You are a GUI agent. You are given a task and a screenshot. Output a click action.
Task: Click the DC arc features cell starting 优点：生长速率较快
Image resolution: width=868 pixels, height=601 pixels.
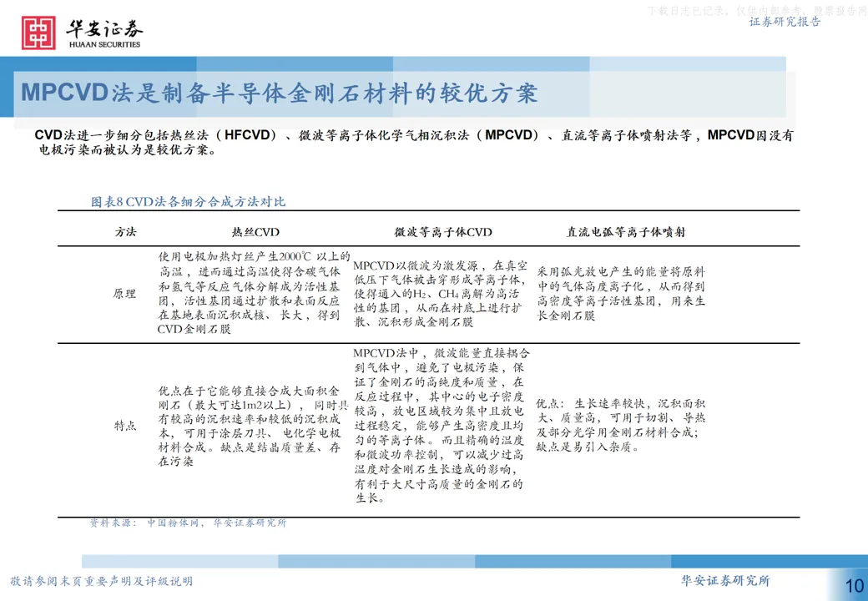coord(621,425)
